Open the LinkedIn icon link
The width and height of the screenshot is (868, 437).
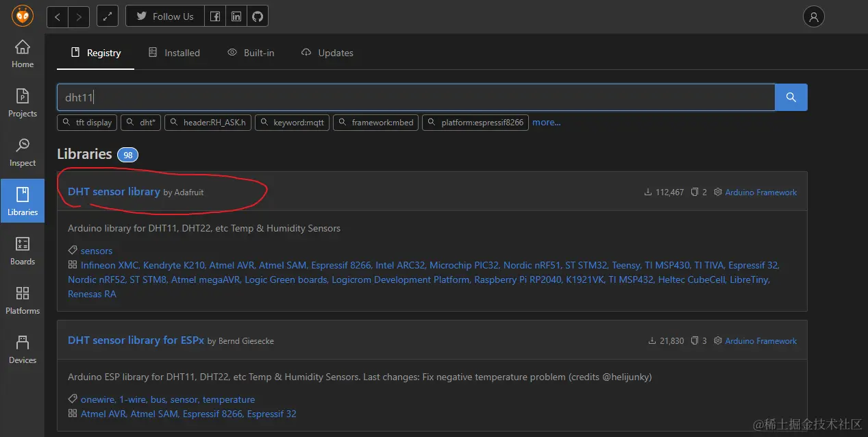(x=236, y=16)
